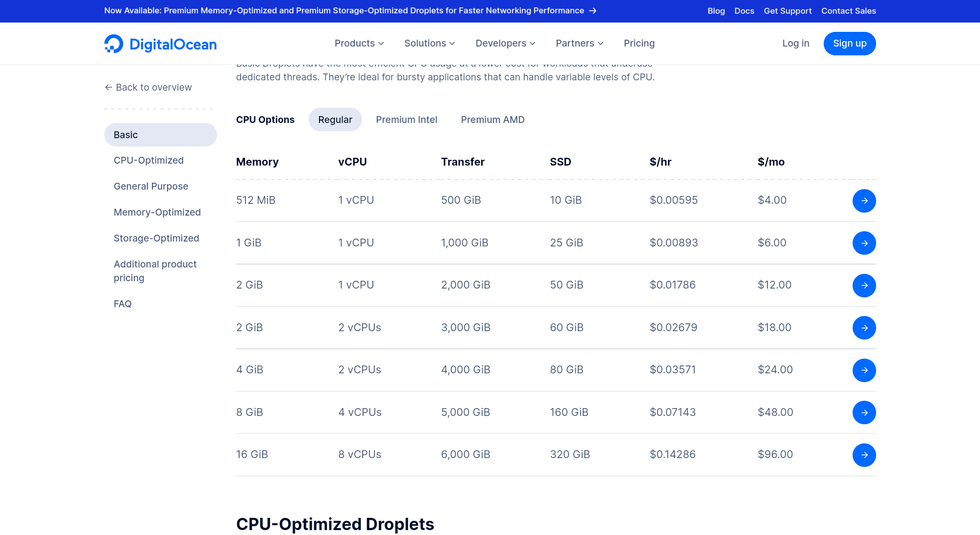Expand the Products dropdown menu

pos(359,43)
